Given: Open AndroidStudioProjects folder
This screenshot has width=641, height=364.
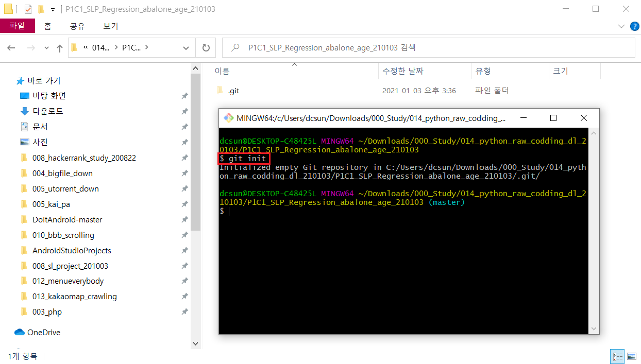Looking at the screenshot, I should click(65, 250).
